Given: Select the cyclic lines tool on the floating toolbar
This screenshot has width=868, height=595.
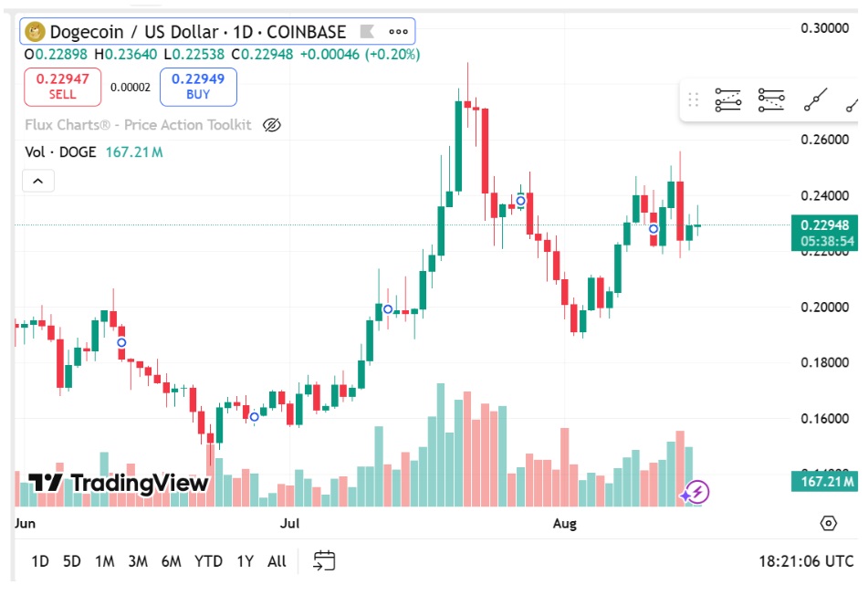Looking at the screenshot, I should [728, 99].
